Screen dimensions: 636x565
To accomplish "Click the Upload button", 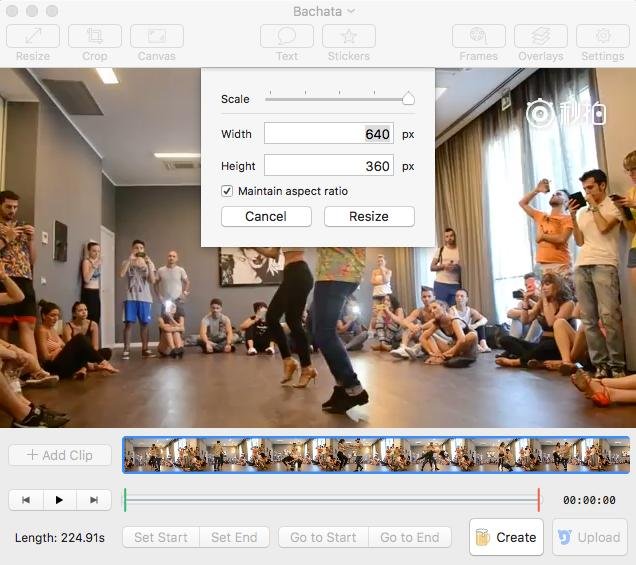I will coord(590,537).
